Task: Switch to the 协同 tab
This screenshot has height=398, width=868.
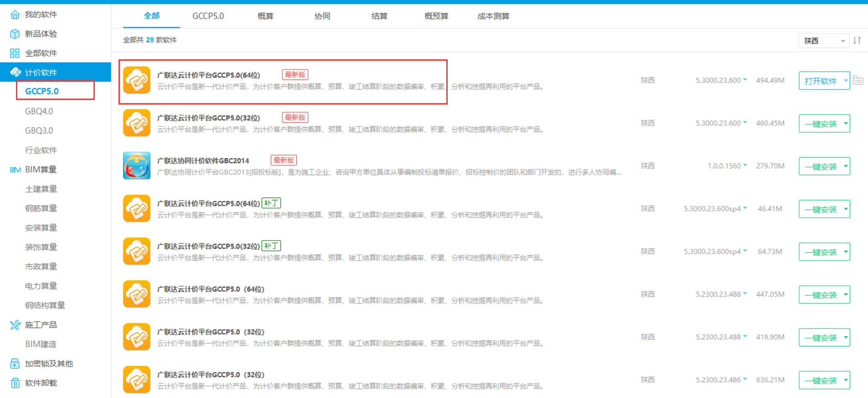Action: coord(322,16)
